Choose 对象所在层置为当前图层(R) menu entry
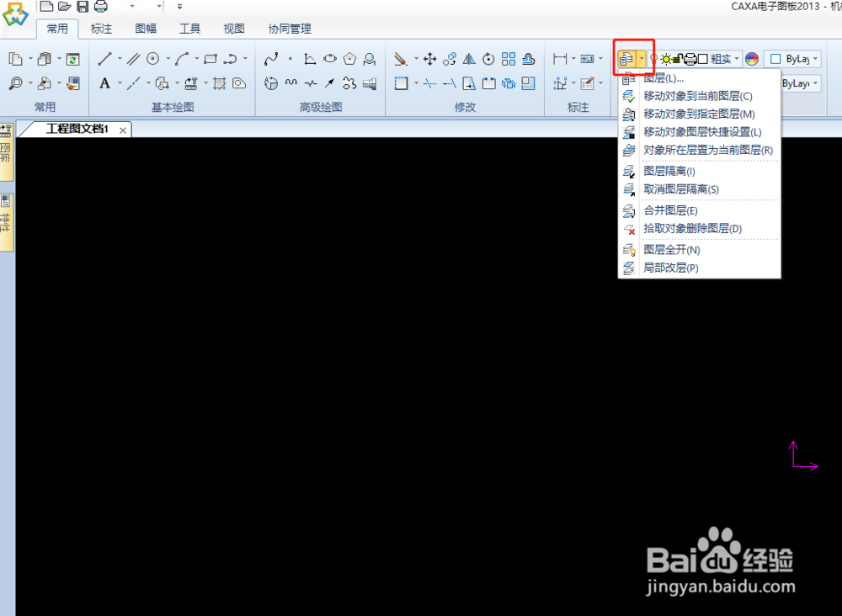The height and width of the screenshot is (616, 842). pyautogui.click(x=699, y=151)
